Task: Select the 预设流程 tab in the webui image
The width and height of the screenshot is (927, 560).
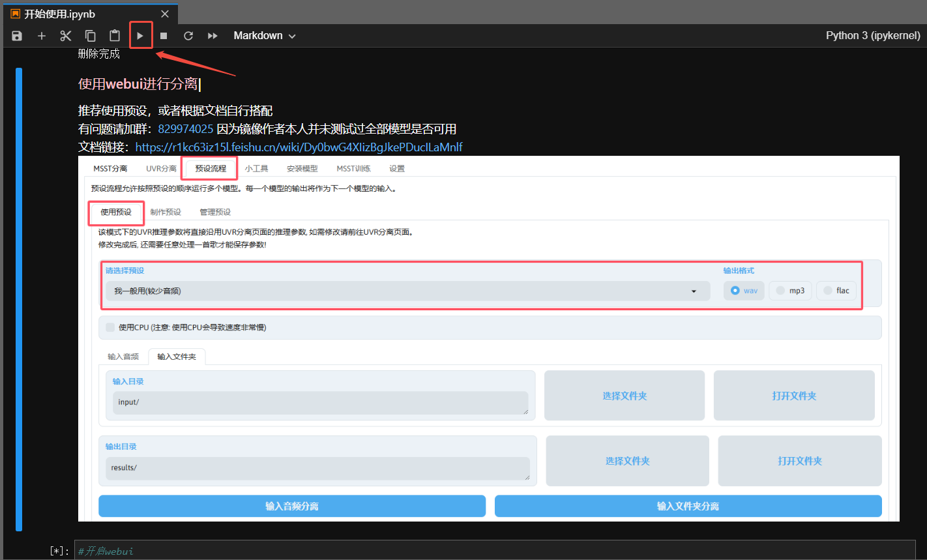Action: coord(211,169)
